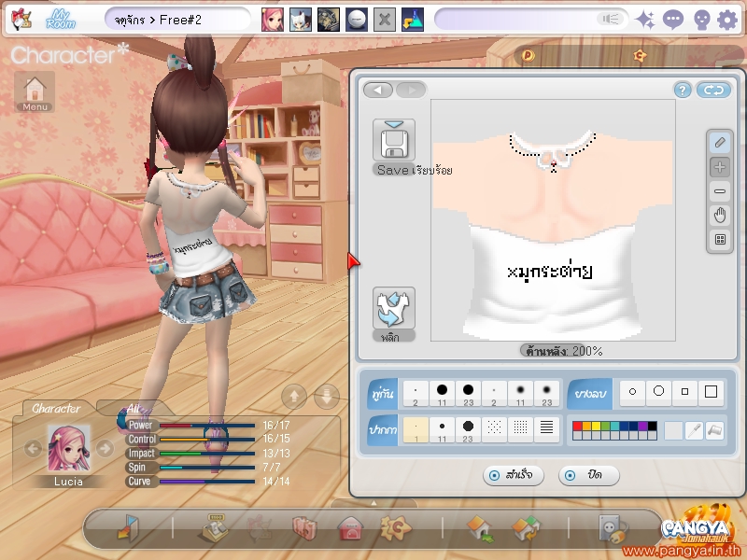Select ปากกา pen size 11

tap(442, 430)
